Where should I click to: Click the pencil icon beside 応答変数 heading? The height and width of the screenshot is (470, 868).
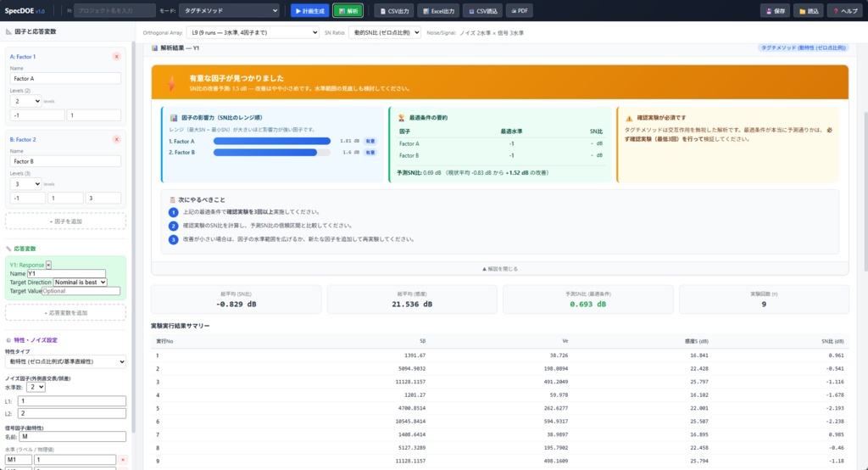pyautogui.click(x=8, y=249)
